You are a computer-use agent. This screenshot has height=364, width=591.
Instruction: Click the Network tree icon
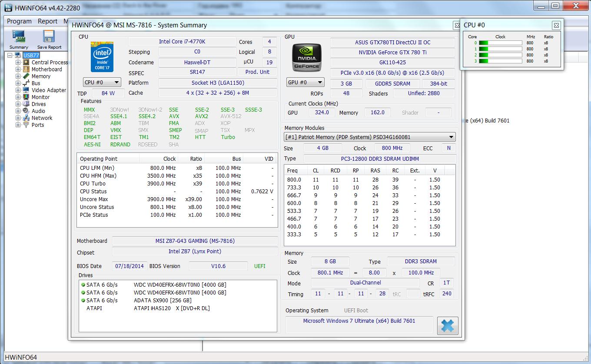point(26,118)
